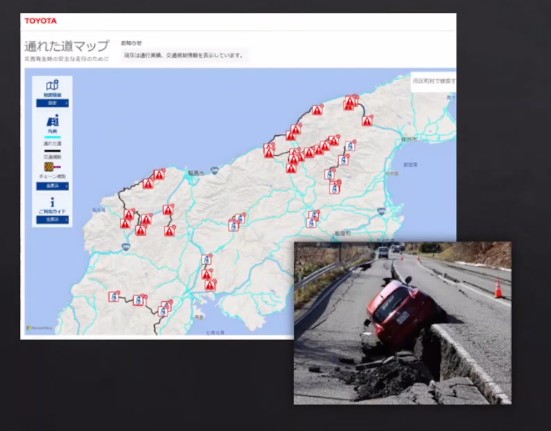Screen dimensions: 551x431
Task: Expand the blue button below chain restriction
Action: [x=52, y=186]
